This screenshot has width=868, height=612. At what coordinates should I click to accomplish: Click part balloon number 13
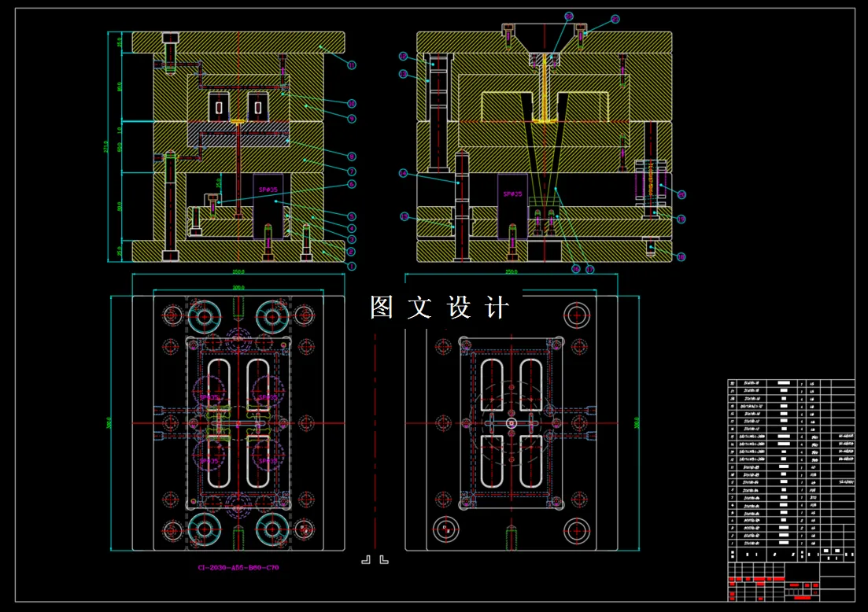tap(403, 74)
